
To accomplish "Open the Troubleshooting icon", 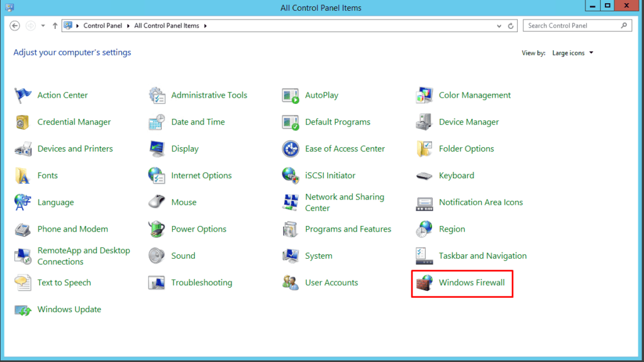I will click(157, 283).
